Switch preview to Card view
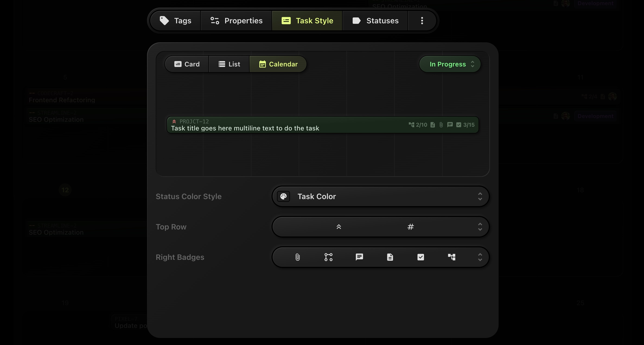This screenshot has height=345, width=644. click(x=187, y=64)
